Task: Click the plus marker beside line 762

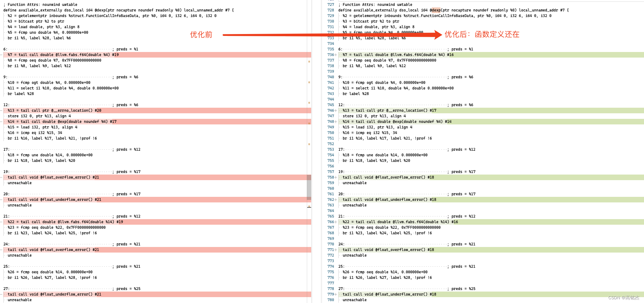Action: pos(336,200)
